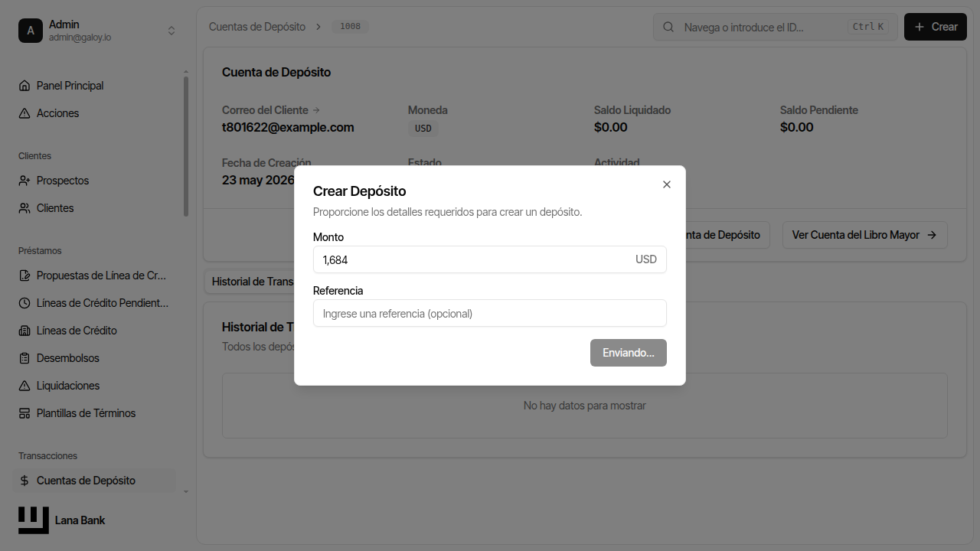Focus the Referencia input field
Screen dimensions: 980x551
490,313
